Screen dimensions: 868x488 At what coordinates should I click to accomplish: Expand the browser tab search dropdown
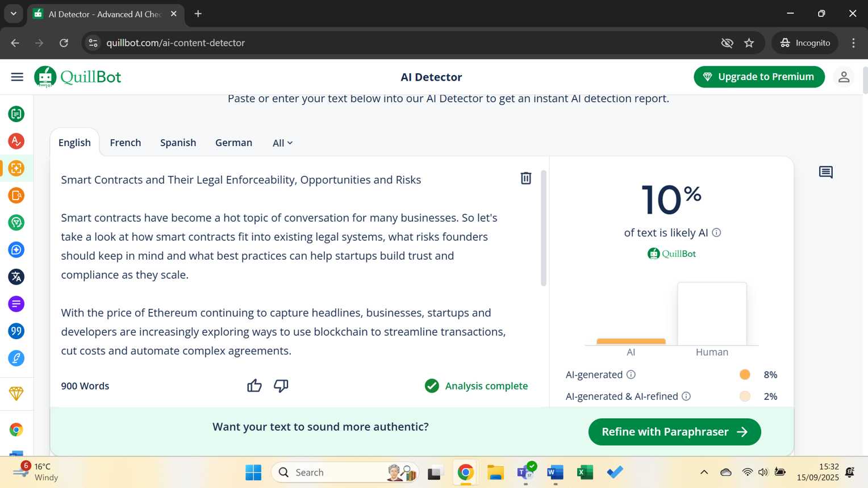pos(14,14)
